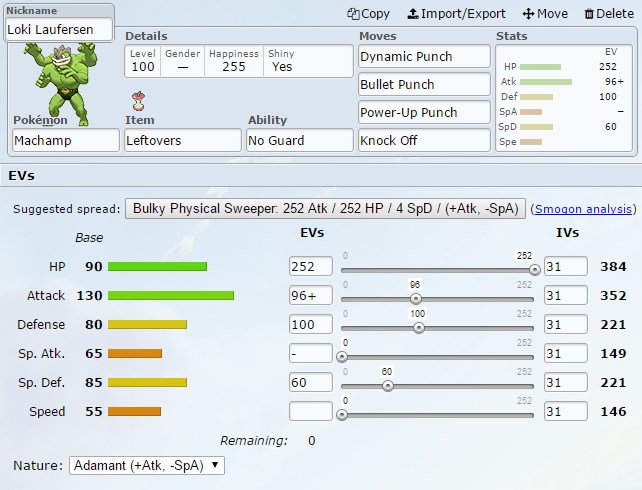
Task: Click the HP base stat 90
Action: pos(94,267)
